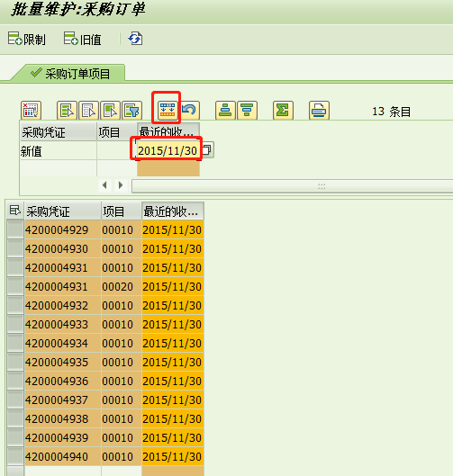
Task: Click cell 4200004932
Action: [62, 305]
